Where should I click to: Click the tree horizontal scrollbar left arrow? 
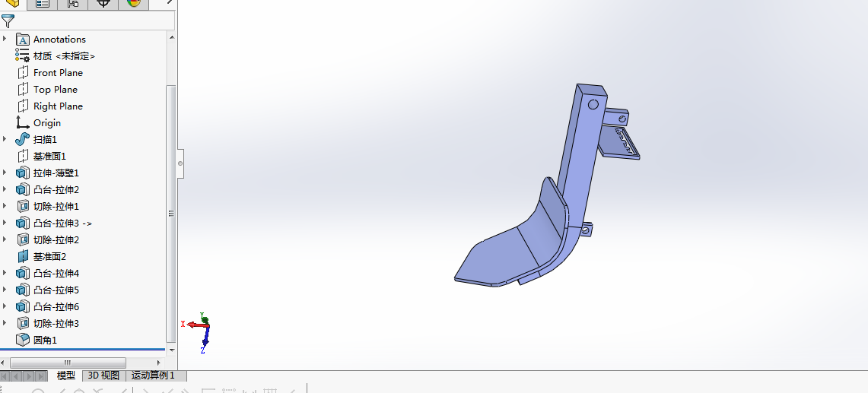click(x=4, y=363)
